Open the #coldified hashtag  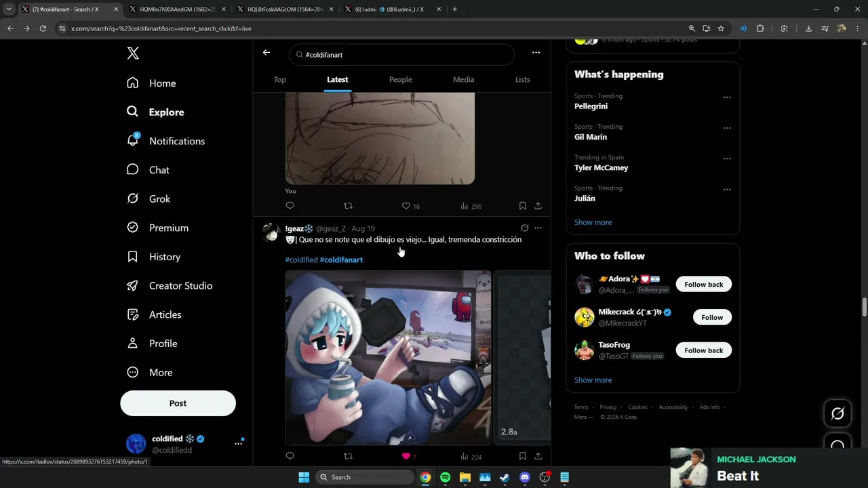[x=301, y=260]
